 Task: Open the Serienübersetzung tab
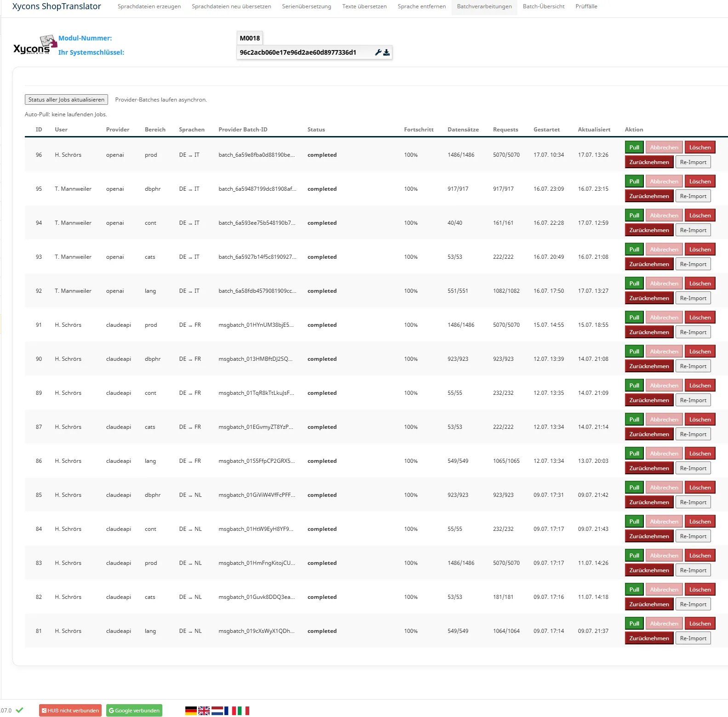[307, 6]
